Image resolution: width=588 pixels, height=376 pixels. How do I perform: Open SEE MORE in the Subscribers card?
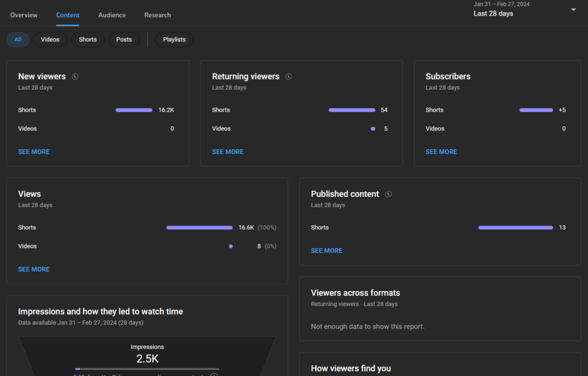coord(441,152)
